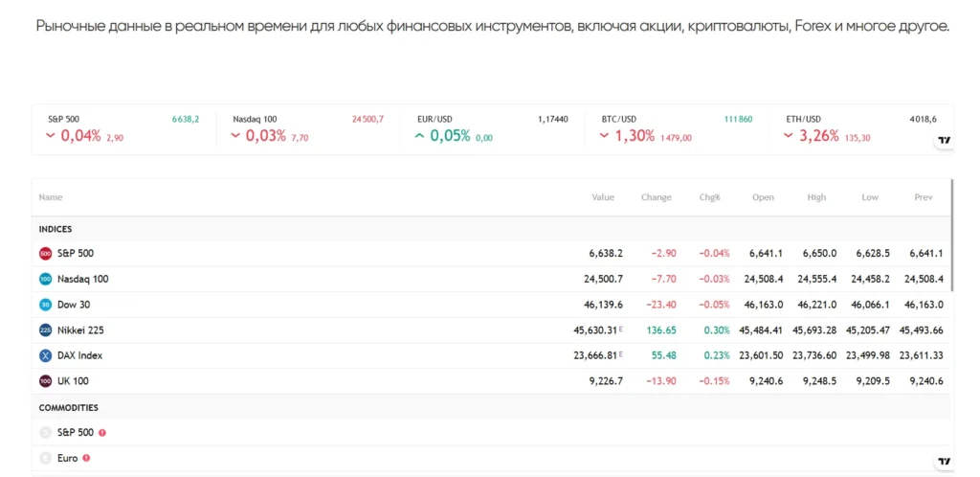Click the BTC/USD percent change 1,30%
Viewport: 980px width, 477px height.
635,136
